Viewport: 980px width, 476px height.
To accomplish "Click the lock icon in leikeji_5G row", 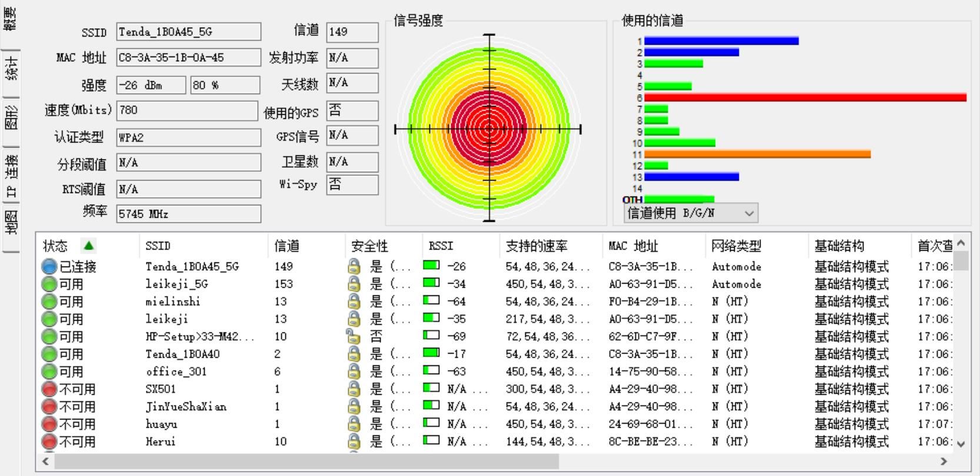I will pos(354,284).
